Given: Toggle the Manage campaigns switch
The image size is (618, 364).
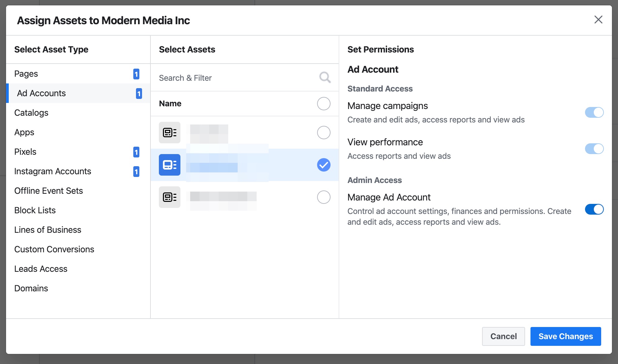Looking at the screenshot, I should 594,112.
